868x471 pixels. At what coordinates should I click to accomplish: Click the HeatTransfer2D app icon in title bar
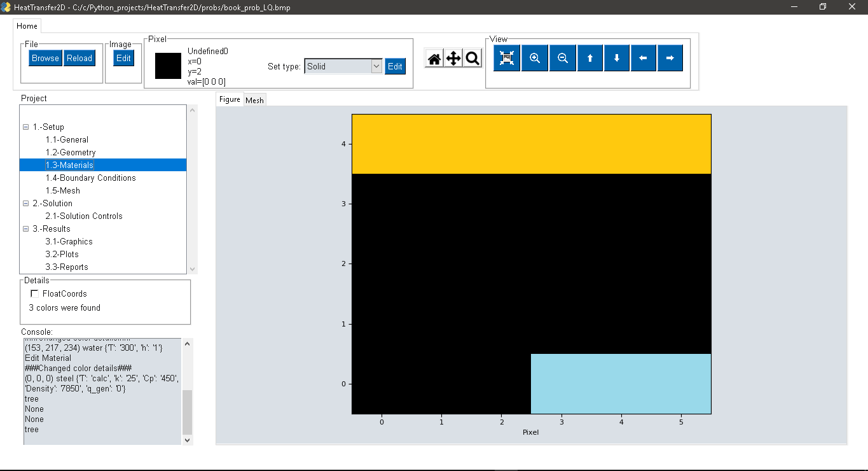(6, 6)
